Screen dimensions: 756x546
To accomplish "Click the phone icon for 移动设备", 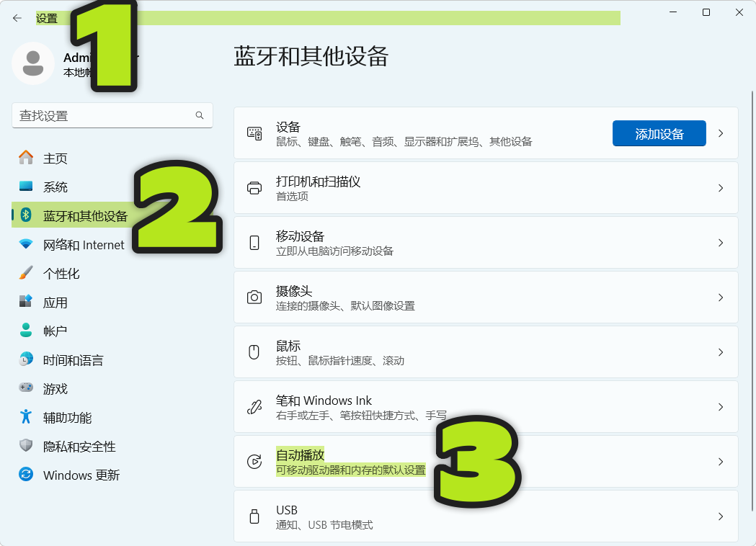I will (x=254, y=243).
